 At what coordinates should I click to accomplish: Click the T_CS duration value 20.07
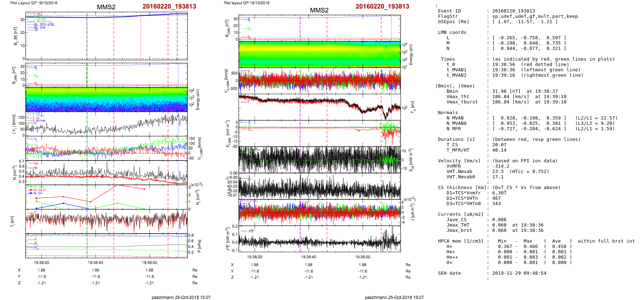[x=499, y=145]
